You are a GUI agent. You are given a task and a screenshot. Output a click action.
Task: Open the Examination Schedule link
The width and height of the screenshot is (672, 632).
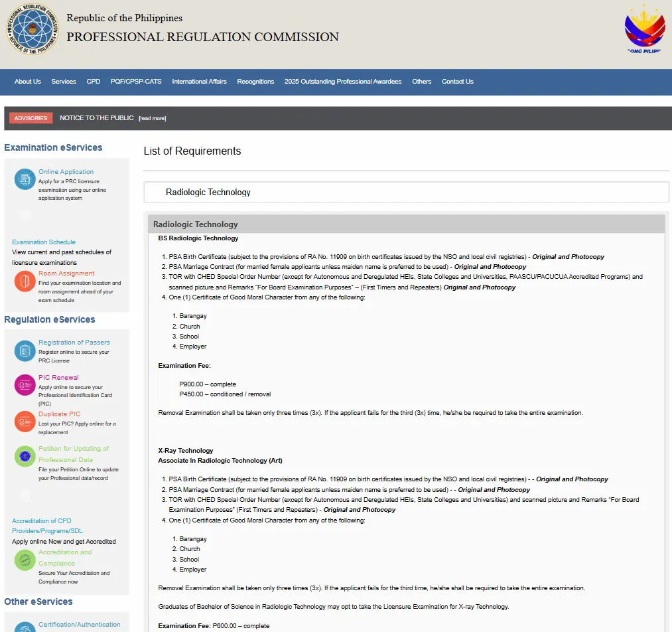(x=44, y=242)
